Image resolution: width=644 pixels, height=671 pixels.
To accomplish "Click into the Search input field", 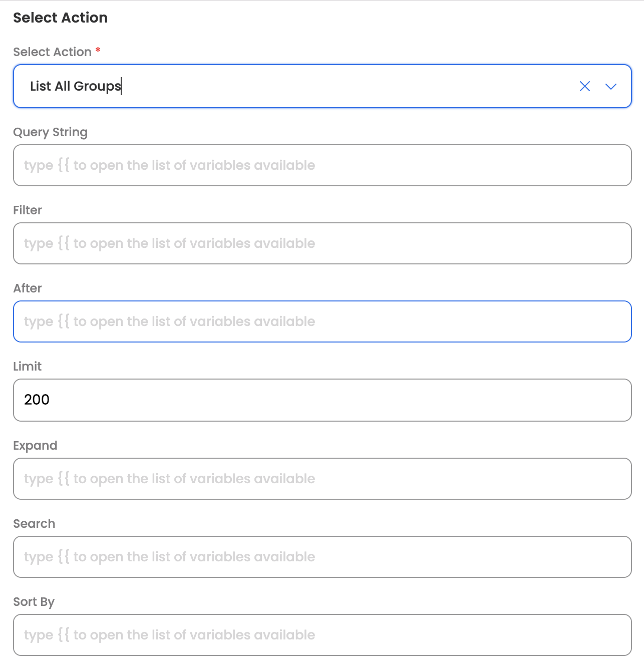I will tap(322, 557).
